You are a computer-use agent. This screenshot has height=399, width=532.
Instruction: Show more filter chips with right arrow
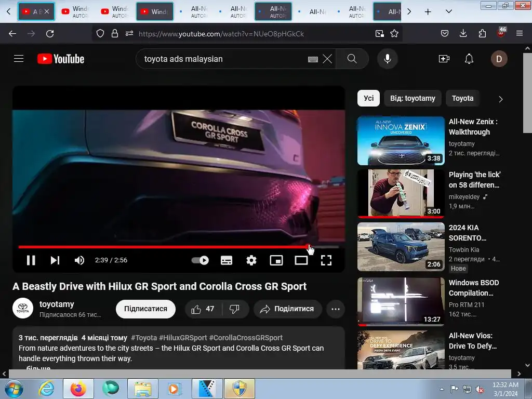click(x=500, y=99)
